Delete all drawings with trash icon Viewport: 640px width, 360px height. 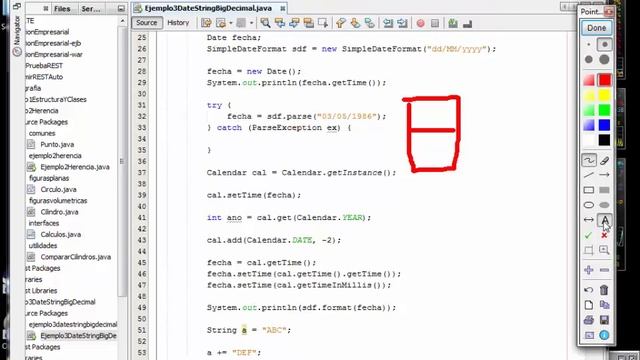604,290
